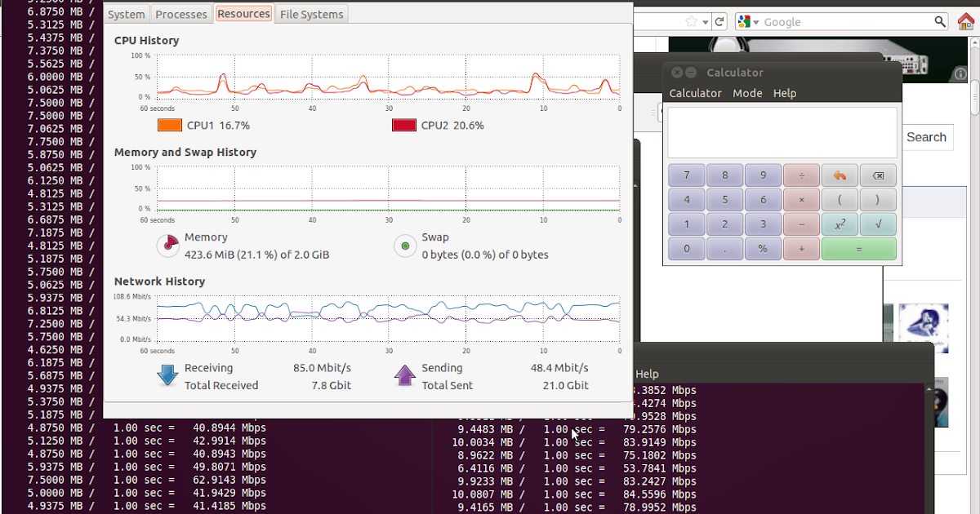Click calculator digit 3 button

tap(763, 224)
